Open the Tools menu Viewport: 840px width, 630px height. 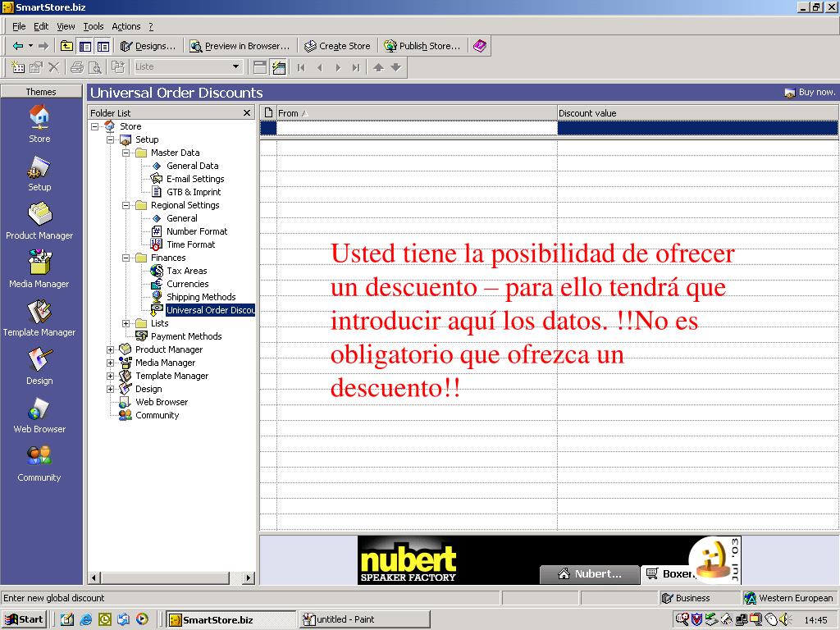94,26
